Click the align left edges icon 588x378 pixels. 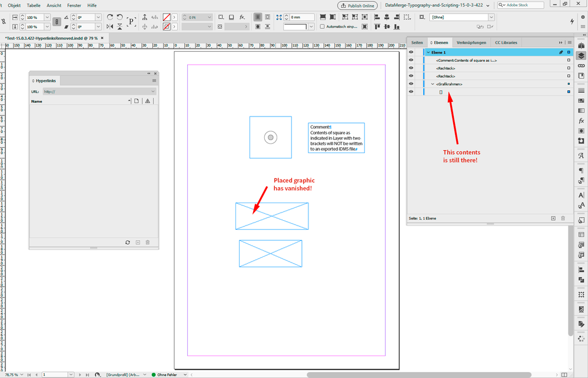[377, 17]
